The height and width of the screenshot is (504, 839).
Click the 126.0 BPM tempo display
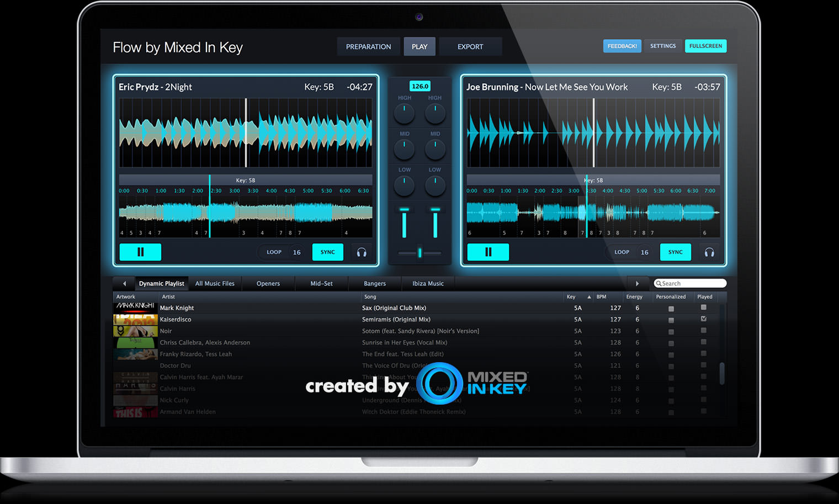pyautogui.click(x=420, y=86)
